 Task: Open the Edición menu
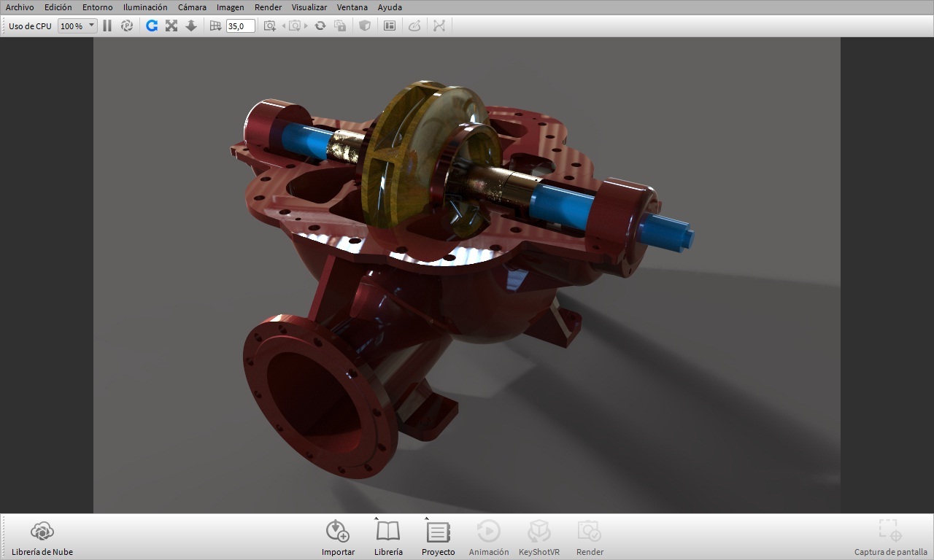tap(58, 7)
